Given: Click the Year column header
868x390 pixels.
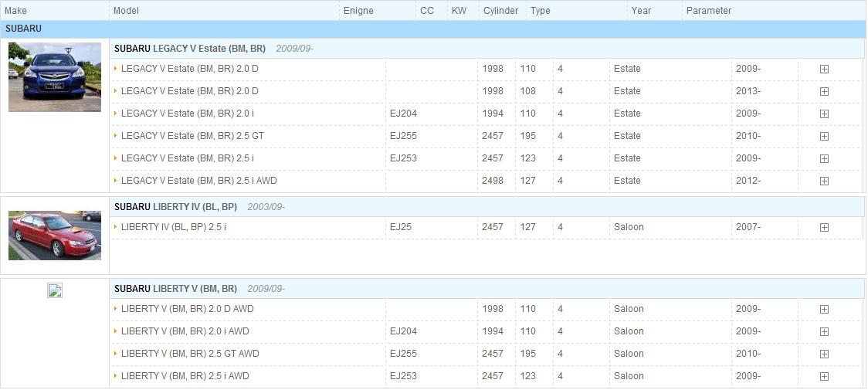Looking at the screenshot, I should 641,11.
